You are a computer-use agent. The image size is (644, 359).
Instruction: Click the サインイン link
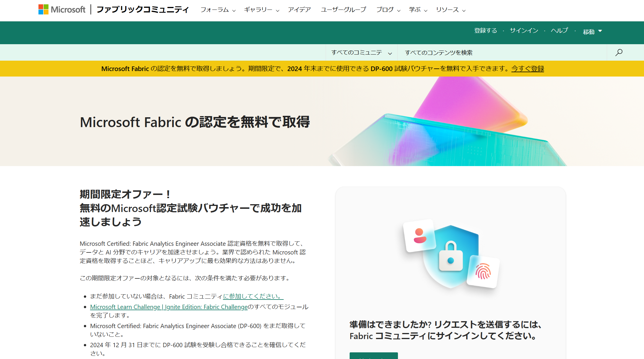tap(523, 31)
